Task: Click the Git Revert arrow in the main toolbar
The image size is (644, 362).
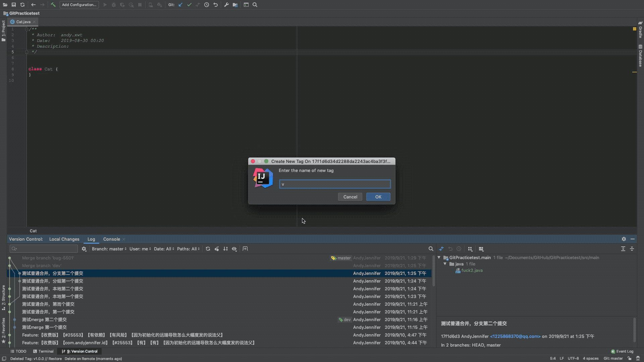Action: coord(215,5)
